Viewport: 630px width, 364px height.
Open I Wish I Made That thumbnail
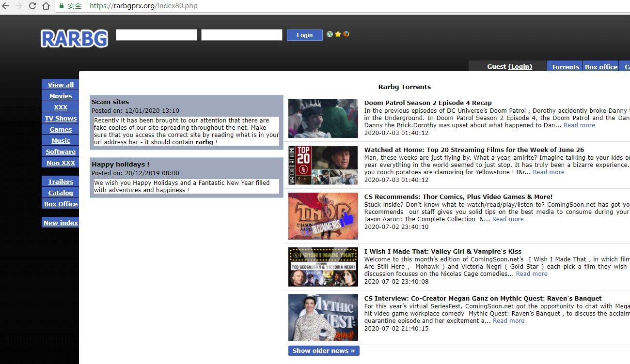[323, 267]
